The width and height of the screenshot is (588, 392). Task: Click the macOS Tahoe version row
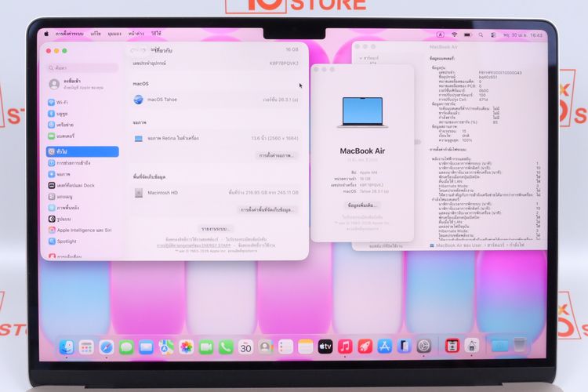(216, 100)
